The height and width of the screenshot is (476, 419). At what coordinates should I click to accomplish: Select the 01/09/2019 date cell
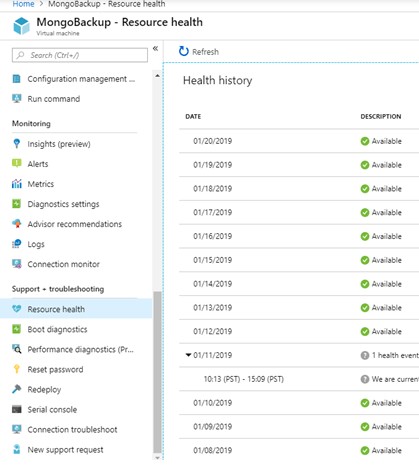212,427
